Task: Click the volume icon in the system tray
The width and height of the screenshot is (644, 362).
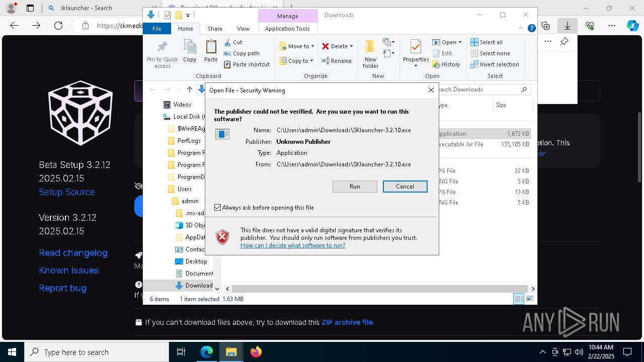Action: tap(579, 352)
